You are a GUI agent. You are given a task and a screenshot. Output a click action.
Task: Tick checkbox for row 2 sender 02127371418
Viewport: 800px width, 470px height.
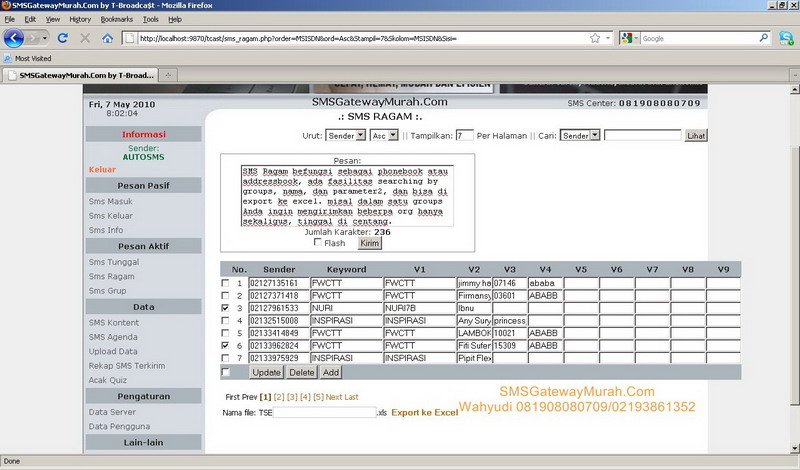coord(225,295)
